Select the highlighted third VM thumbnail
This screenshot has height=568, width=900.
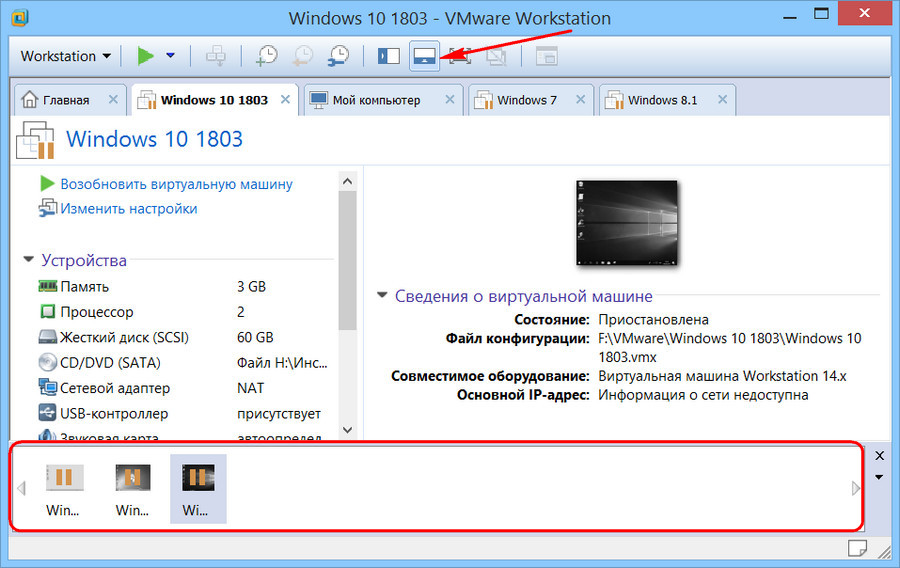[x=198, y=489]
